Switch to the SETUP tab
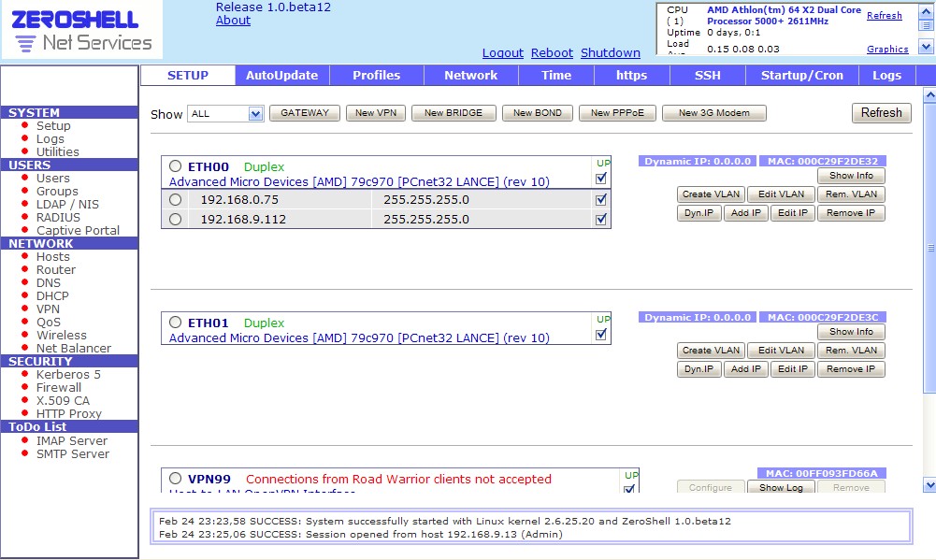Screen dimensions: 936x560 (x=188, y=75)
